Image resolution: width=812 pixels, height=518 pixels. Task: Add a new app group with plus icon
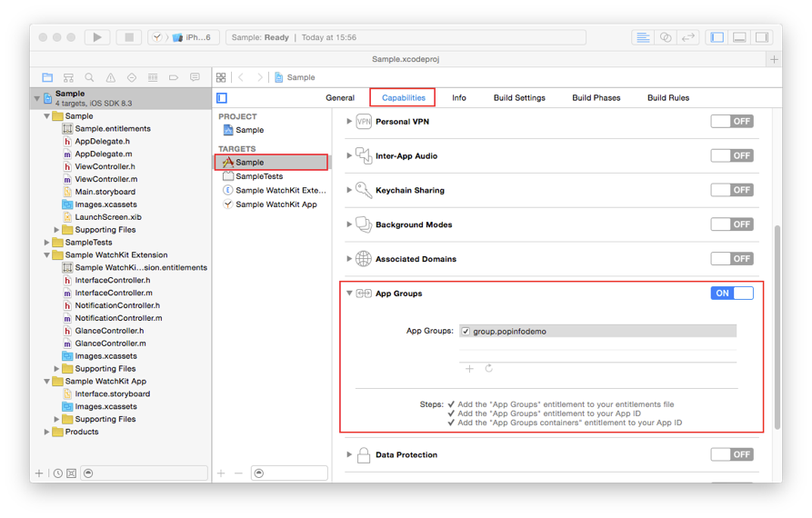pos(469,369)
